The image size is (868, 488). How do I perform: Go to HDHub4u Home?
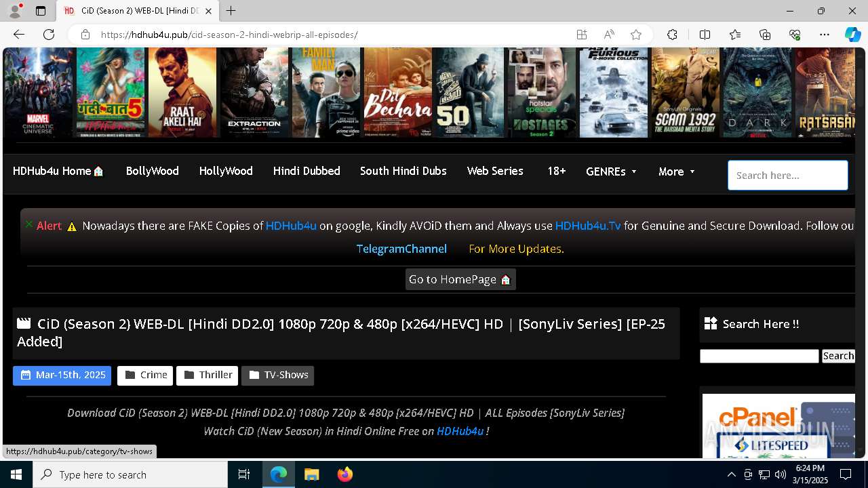pyautogui.click(x=58, y=171)
